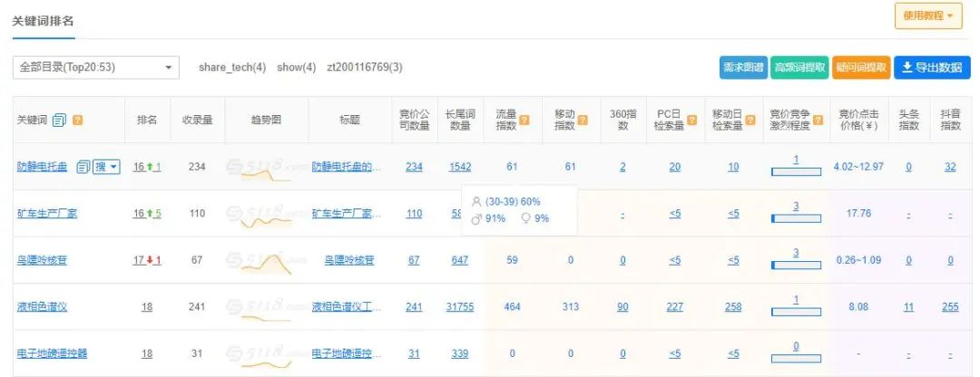Click the 360 index value 90

tap(622, 307)
